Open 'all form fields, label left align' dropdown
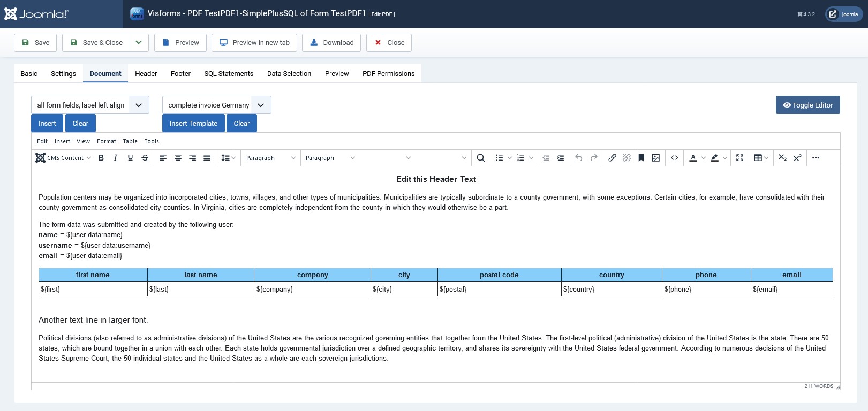The image size is (868, 411). pos(90,105)
